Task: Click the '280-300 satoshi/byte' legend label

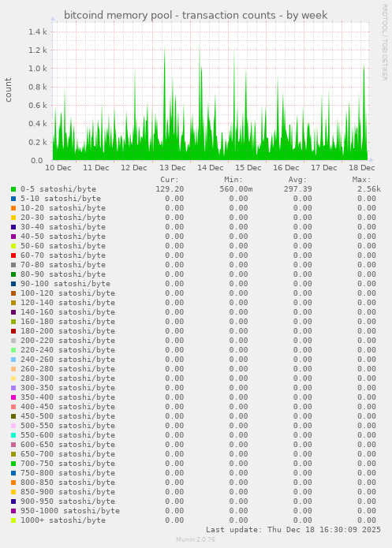Action: click(x=68, y=378)
